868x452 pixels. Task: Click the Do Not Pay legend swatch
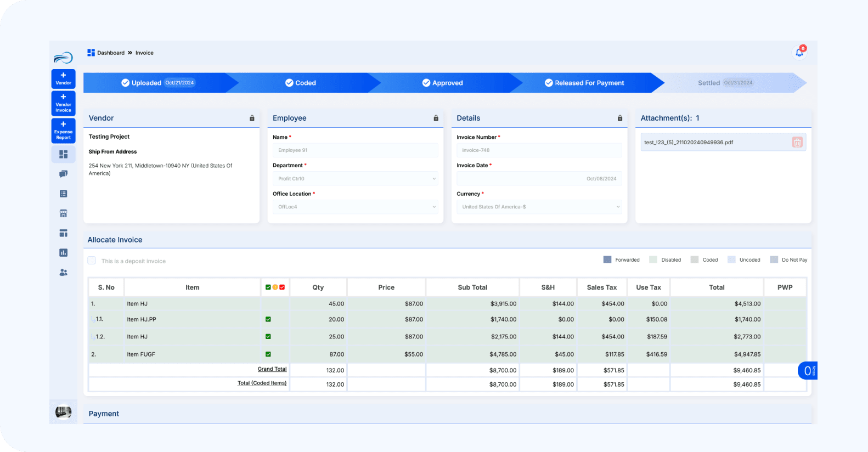click(774, 259)
